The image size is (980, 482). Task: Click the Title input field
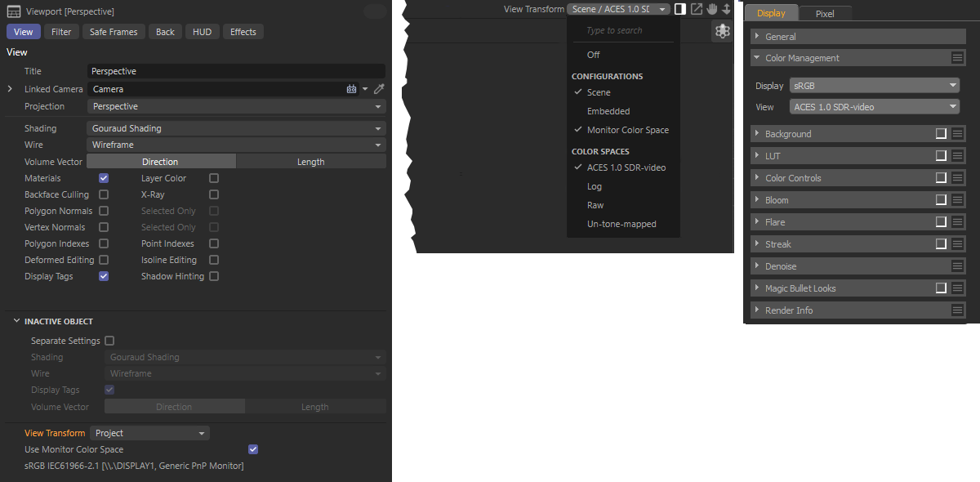(235, 72)
